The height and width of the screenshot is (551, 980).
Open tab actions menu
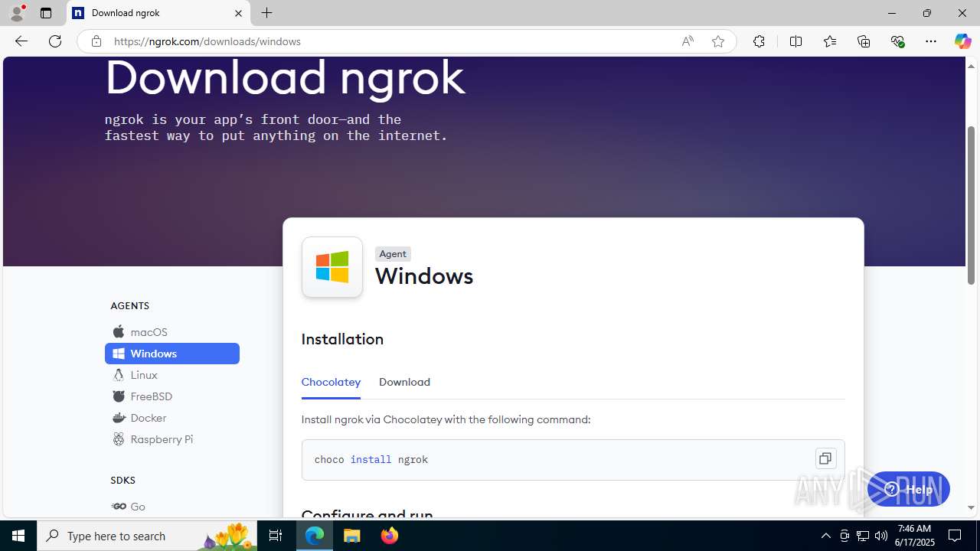click(46, 13)
